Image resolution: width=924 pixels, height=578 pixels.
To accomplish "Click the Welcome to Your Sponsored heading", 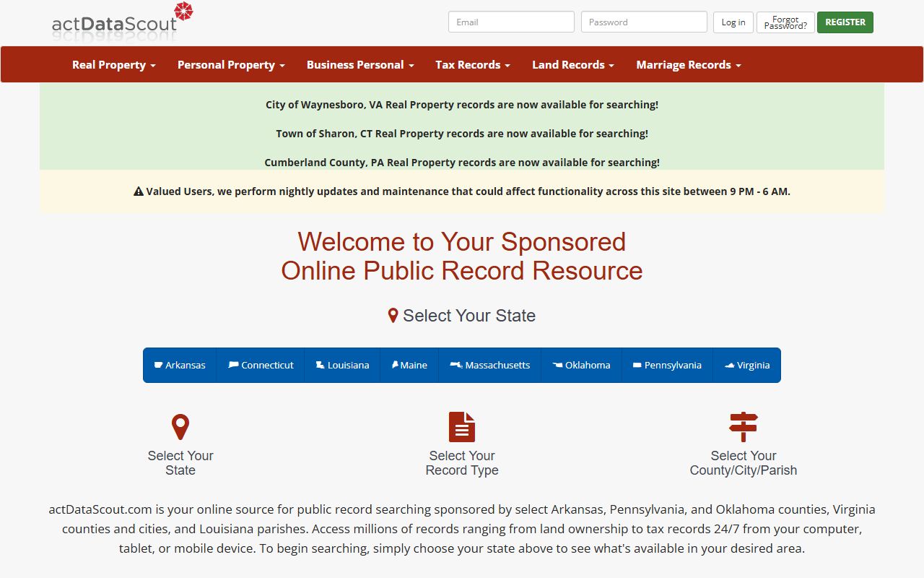I will point(462,256).
